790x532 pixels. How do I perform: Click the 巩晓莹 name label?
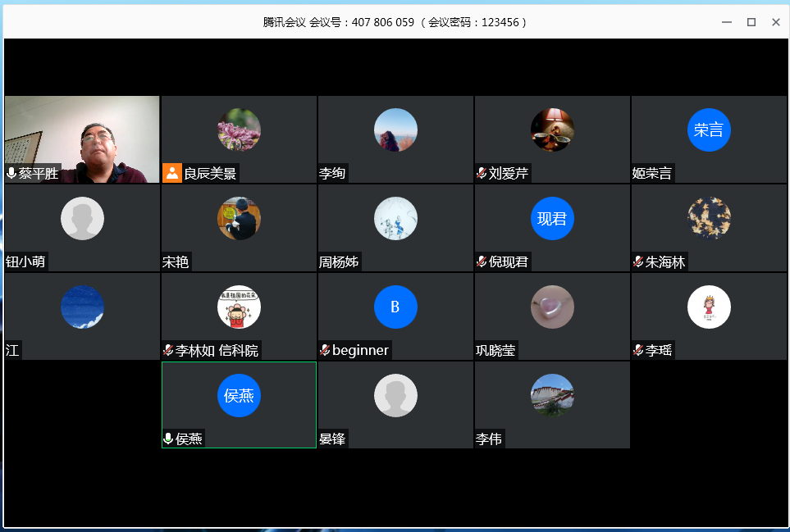(495, 351)
